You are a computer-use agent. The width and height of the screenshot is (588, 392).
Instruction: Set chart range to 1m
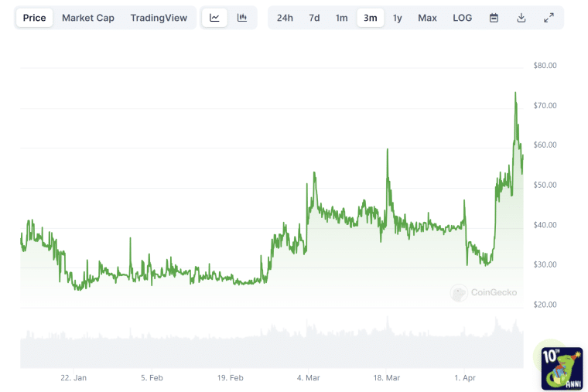(x=341, y=18)
